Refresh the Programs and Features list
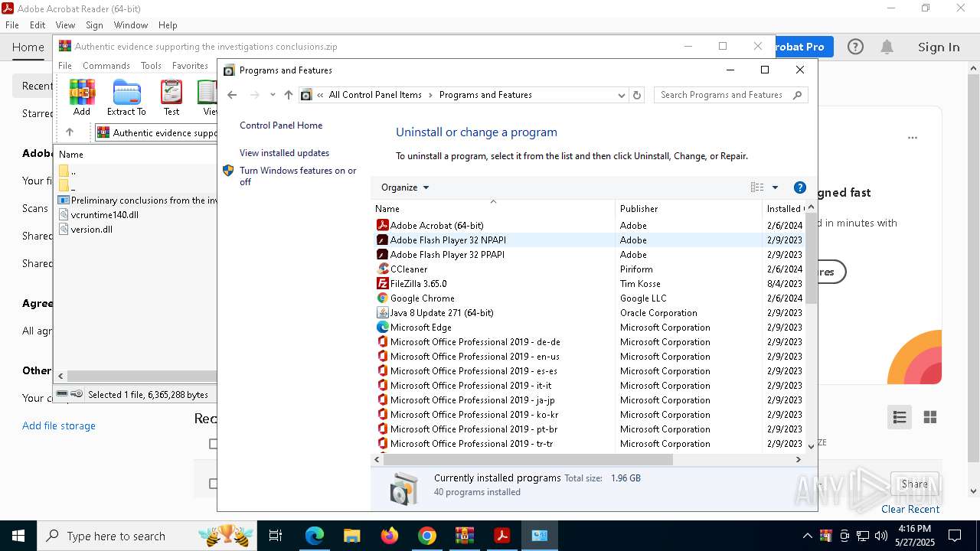Viewport: 980px width, 551px height. 637,95
